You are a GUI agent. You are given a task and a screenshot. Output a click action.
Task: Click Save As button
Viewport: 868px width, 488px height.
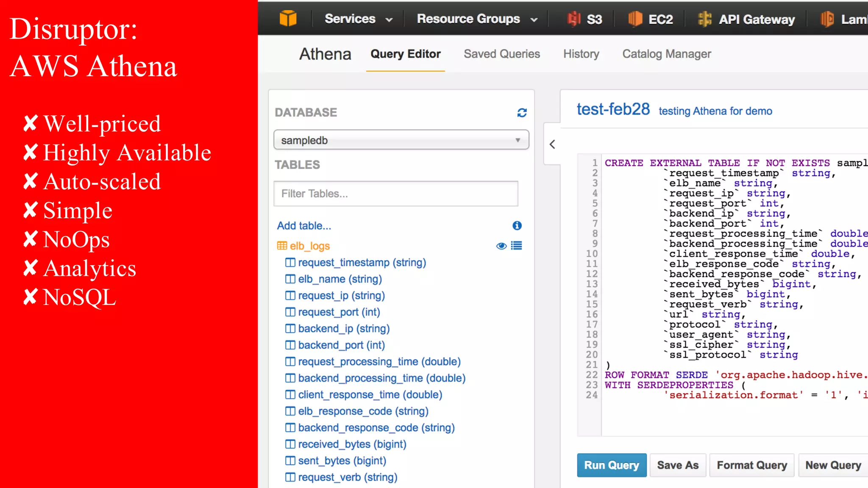(x=678, y=465)
